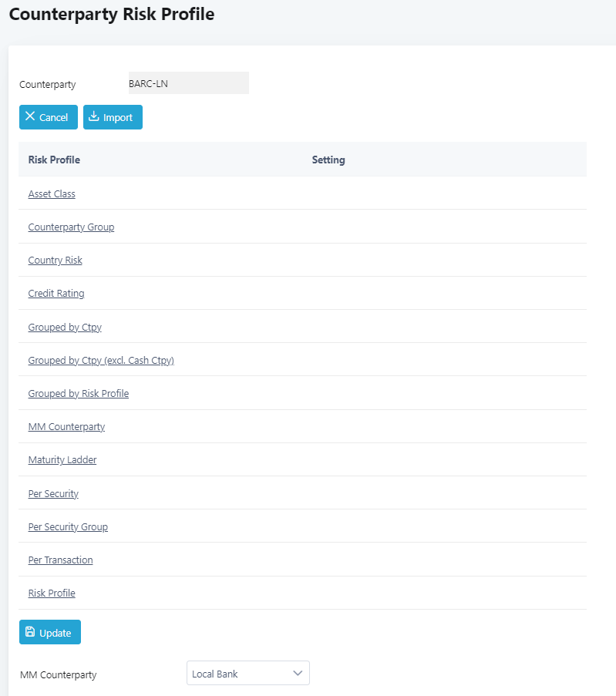Open the Maturity Ladder link
This screenshot has width=616, height=696.
[x=62, y=460]
